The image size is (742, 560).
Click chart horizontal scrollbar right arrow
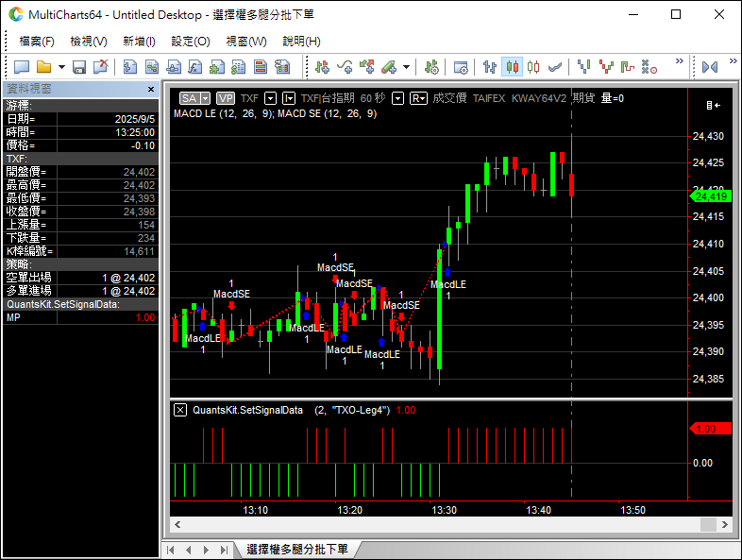coord(724,524)
